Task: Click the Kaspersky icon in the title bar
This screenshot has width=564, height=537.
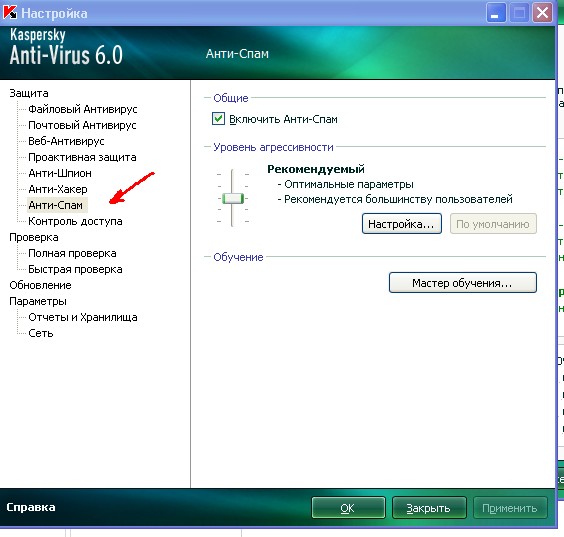Action: pyautogui.click(x=10, y=12)
